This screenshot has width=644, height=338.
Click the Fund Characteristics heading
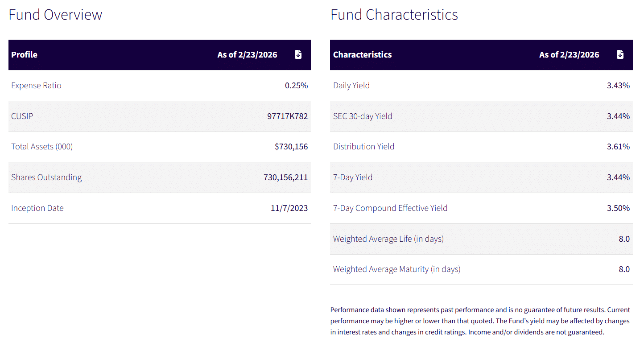pyautogui.click(x=394, y=15)
